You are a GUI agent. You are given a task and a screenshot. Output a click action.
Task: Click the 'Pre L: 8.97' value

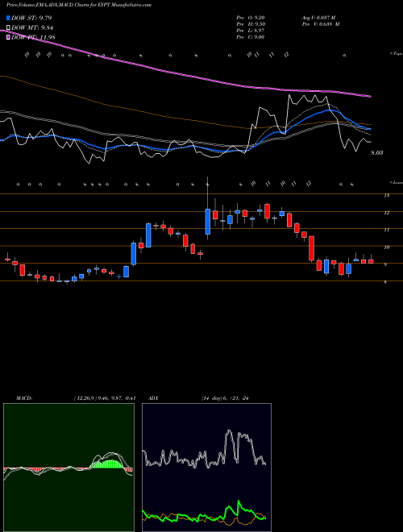coord(251,31)
